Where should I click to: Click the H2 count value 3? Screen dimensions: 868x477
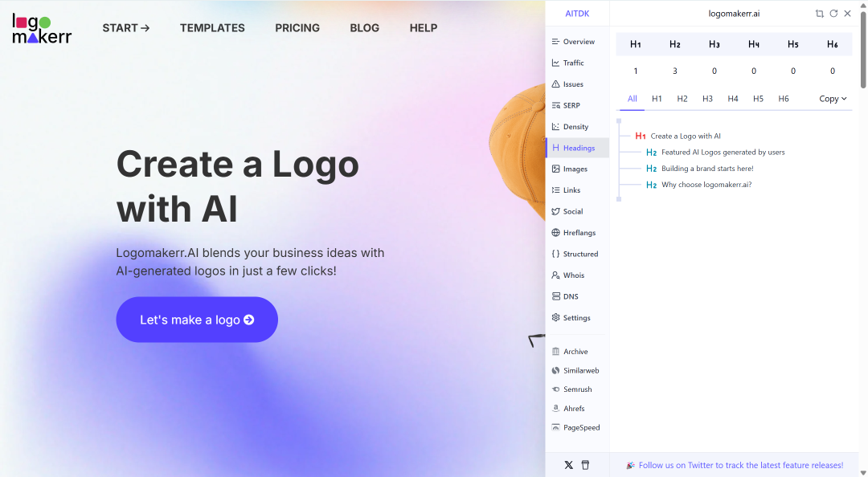point(675,71)
